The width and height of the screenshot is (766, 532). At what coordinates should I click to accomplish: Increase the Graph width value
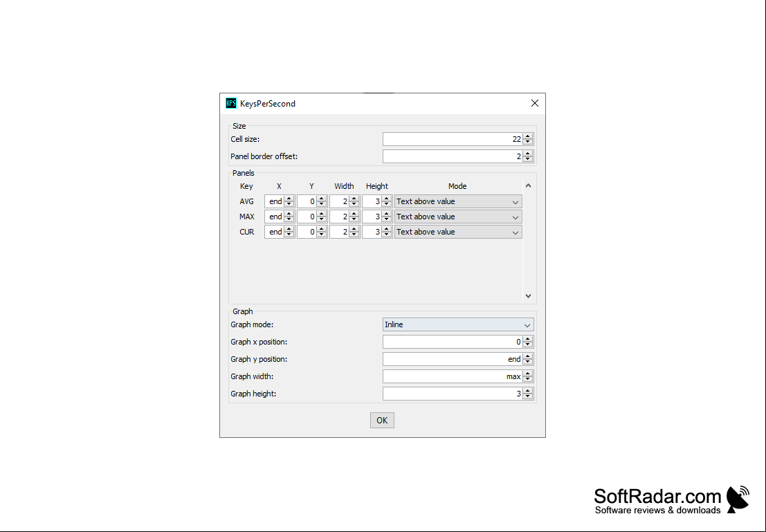click(527, 374)
